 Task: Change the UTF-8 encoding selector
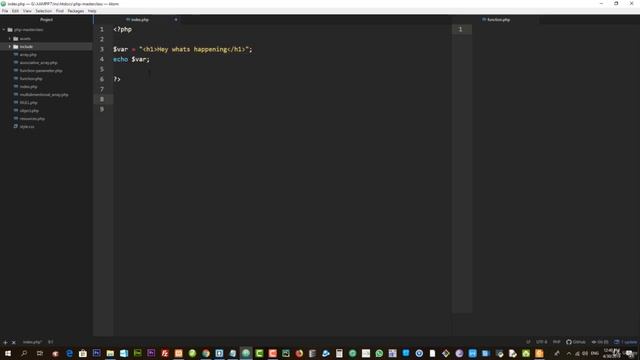point(542,342)
